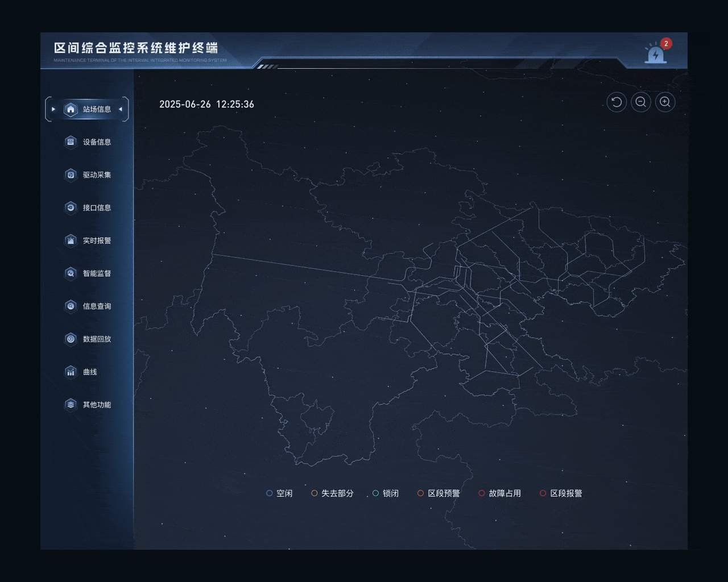Image resolution: width=728 pixels, height=582 pixels.
Task: Select the 智能监督 menu item
Action: 87,273
